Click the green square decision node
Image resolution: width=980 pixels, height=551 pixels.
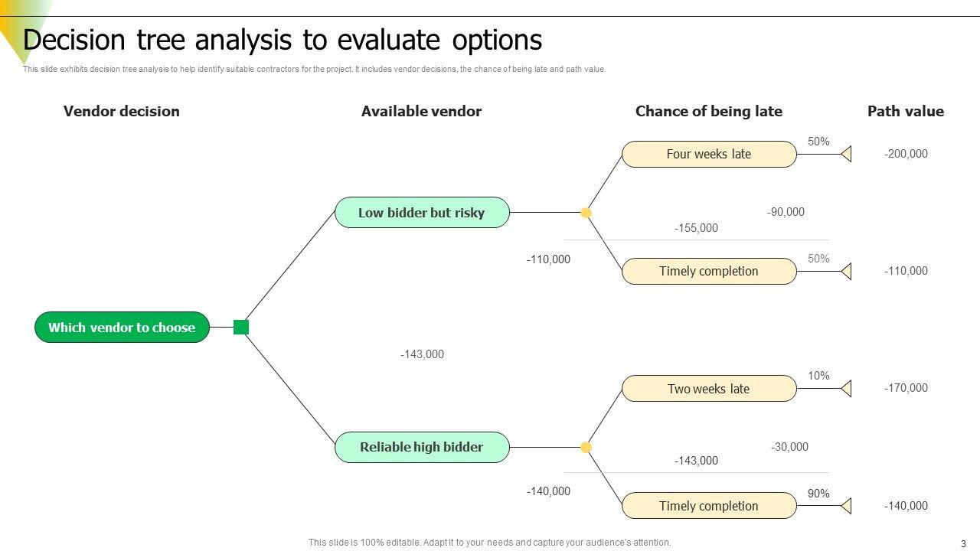point(241,328)
